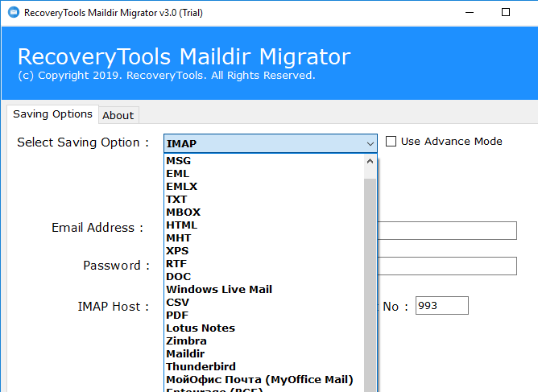Collapse the IMAP saving option dropdown

(x=370, y=144)
